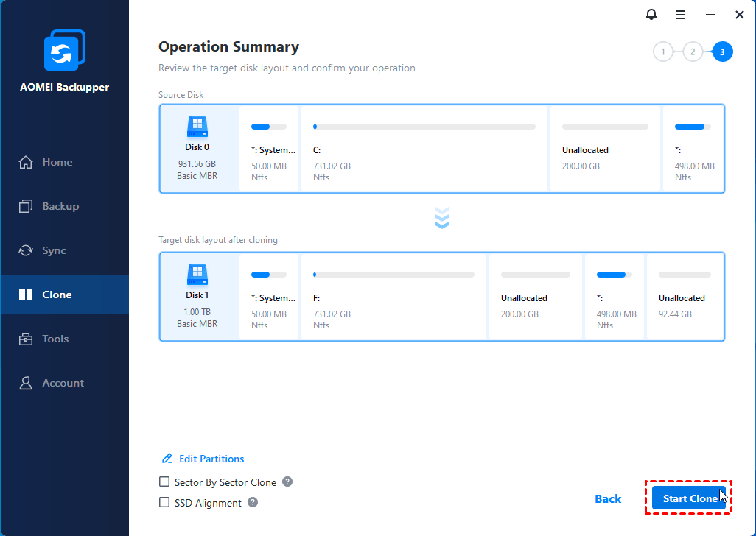The height and width of the screenshot is (536, 756).
Task: Click the Back button
Action: (x=607, y=498)
